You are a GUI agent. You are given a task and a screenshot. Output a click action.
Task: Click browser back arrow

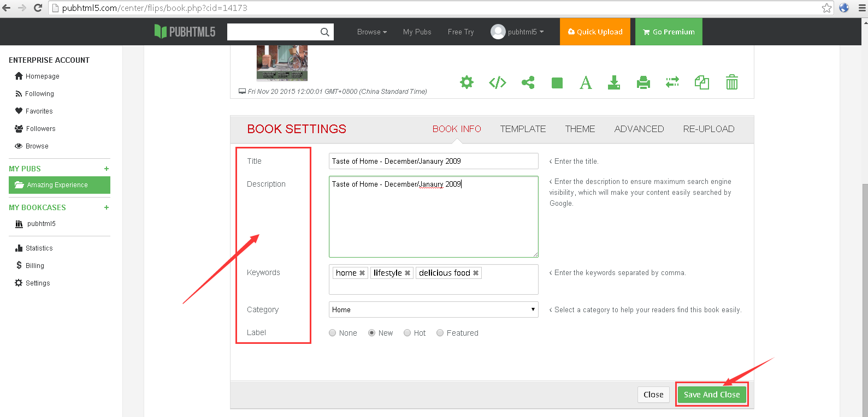point(7,8)
